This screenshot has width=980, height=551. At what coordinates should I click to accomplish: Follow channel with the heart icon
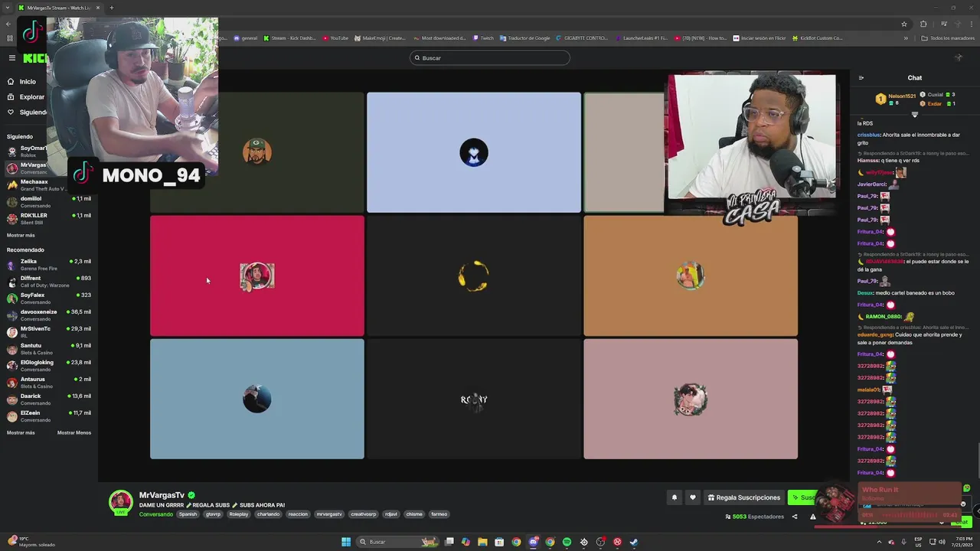[x=693, y=497]
